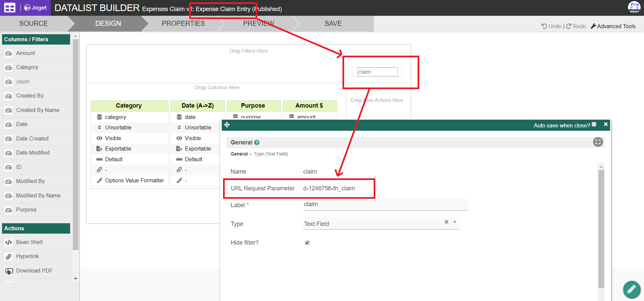Select the Date (A->Z) column header

(x=198, y=106)
